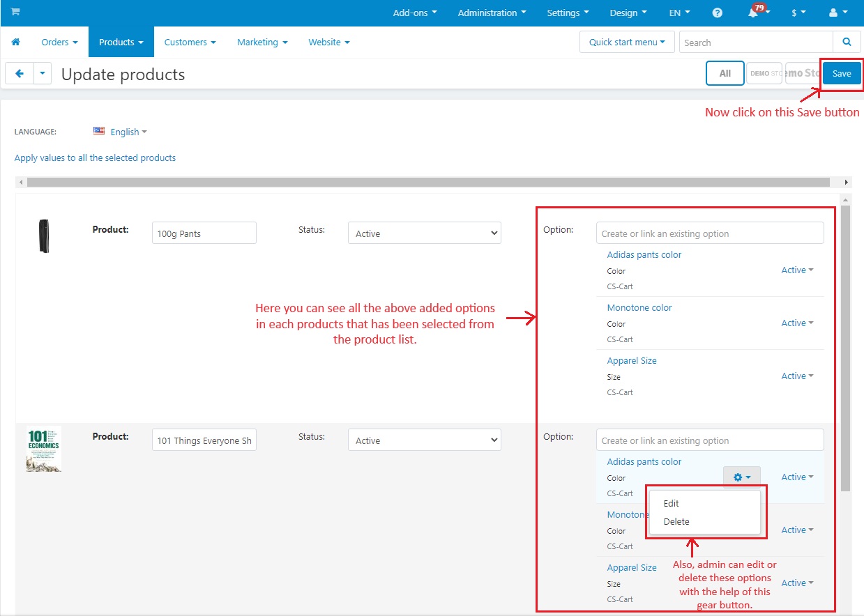
Task: Click option search field for 101 Things product
Action: [x=710, y=440]
